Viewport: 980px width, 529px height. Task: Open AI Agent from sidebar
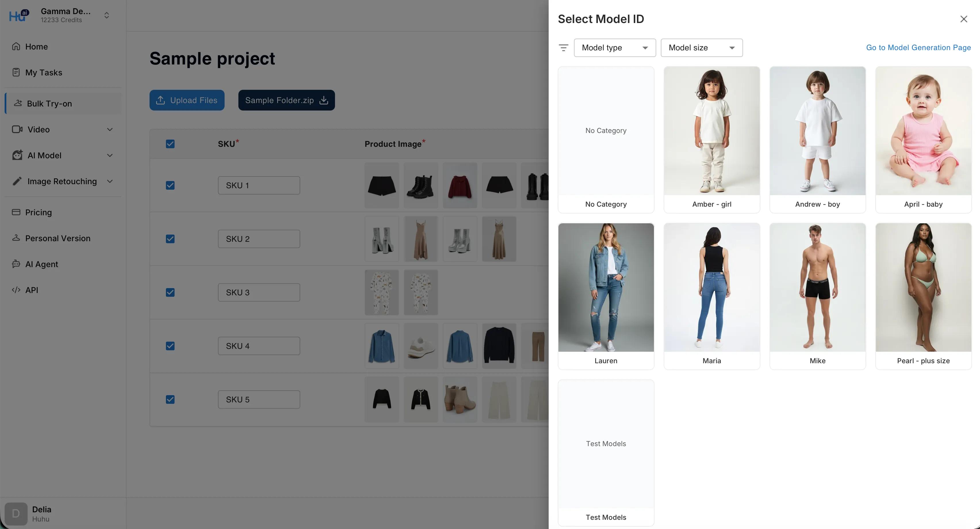63,264
